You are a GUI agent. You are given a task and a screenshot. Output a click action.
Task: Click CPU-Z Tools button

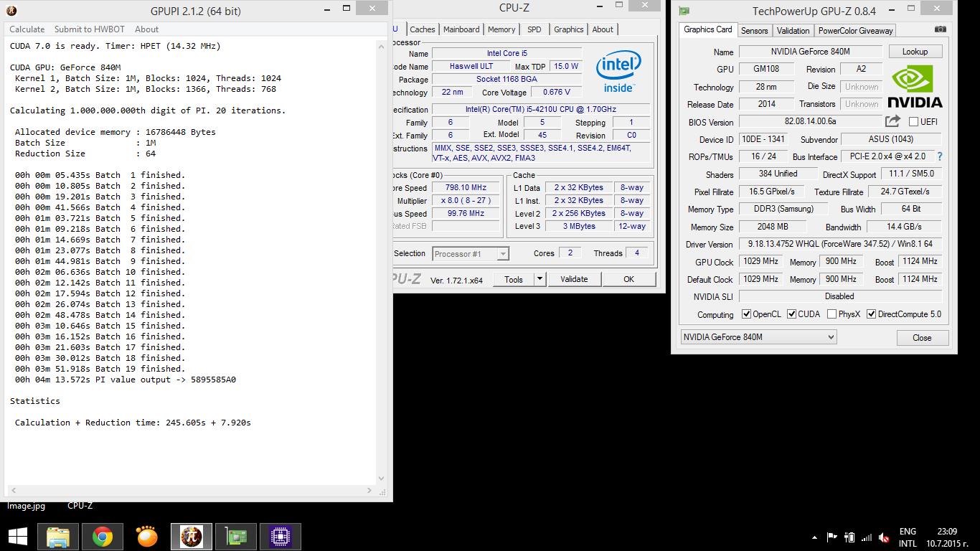coord(513,279)
